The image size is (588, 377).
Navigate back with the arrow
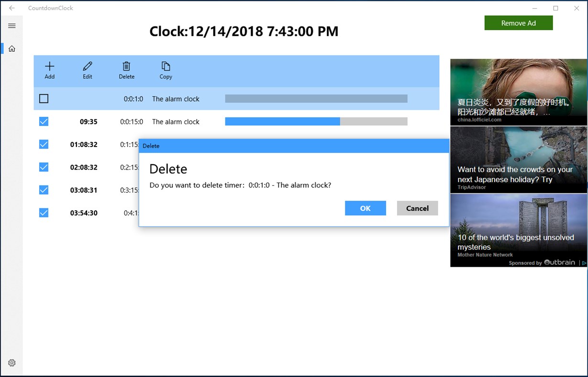(11, 8)
